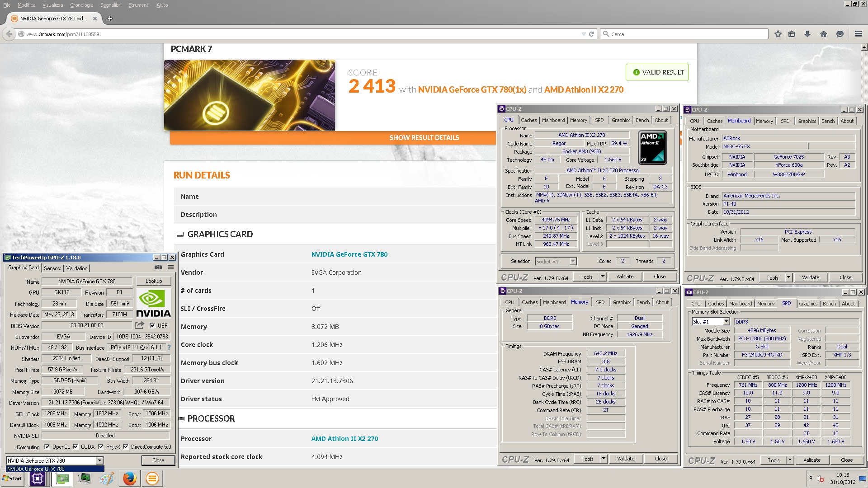Click the Firefox back arrow button

9,34
